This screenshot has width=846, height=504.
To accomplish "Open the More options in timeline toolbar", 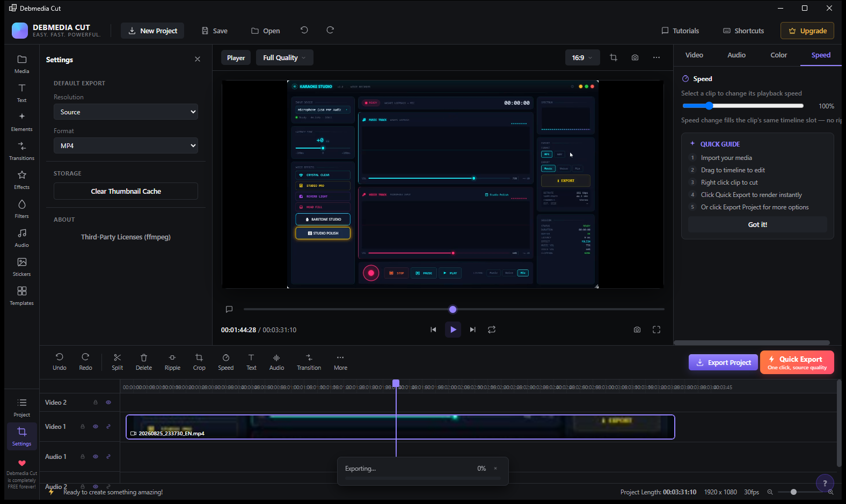I will click(x=340, y=362).
